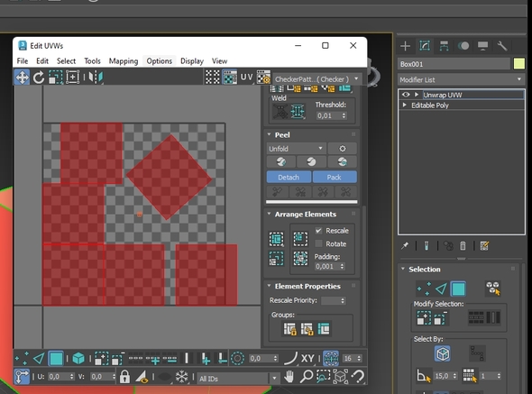Click the remove modifier trash icon
This screenshot has width=532, height=394.
pyautogui.click(x=463, y=246)
